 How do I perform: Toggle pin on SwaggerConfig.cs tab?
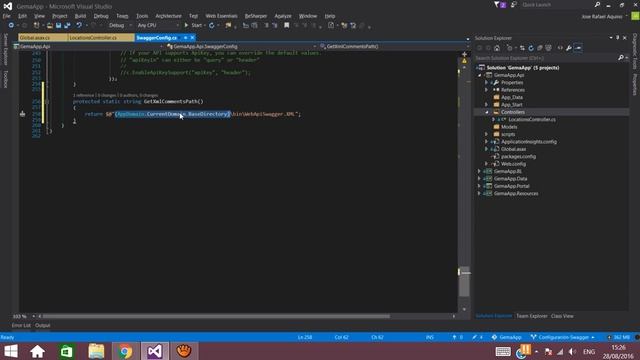coord(185,38)
